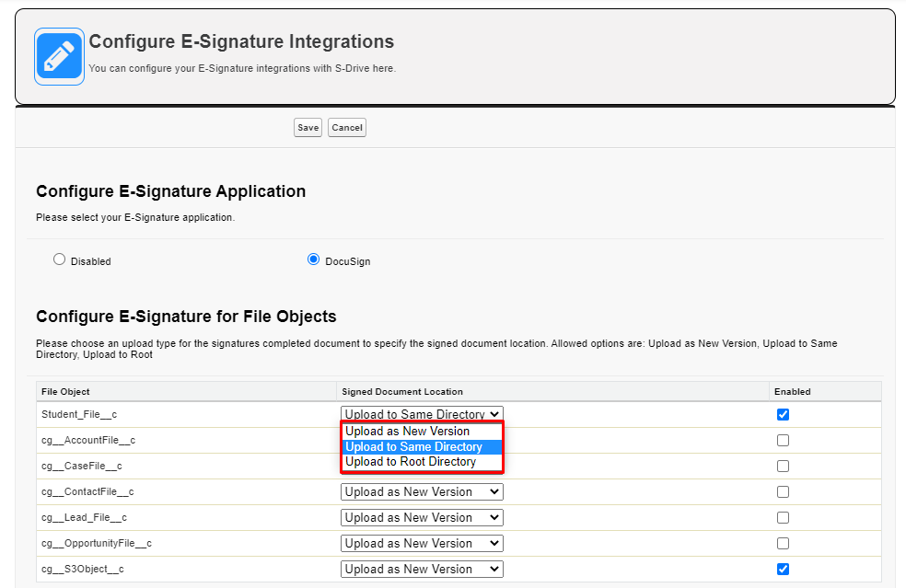906x588 pixels.
Task: Enable cg__Lead_File__c checkbox
Action: point(783,517)
